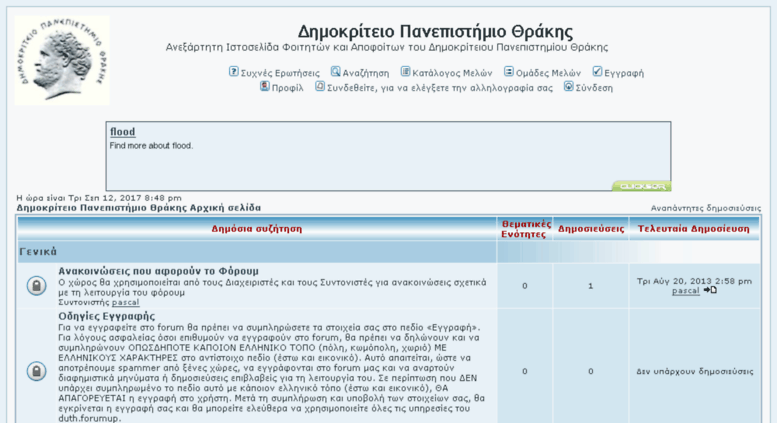The height and width of the screenshot is (423, 777).
Task: Click the profile icon beside Προφίλ
Action: [x=265, y=87]
